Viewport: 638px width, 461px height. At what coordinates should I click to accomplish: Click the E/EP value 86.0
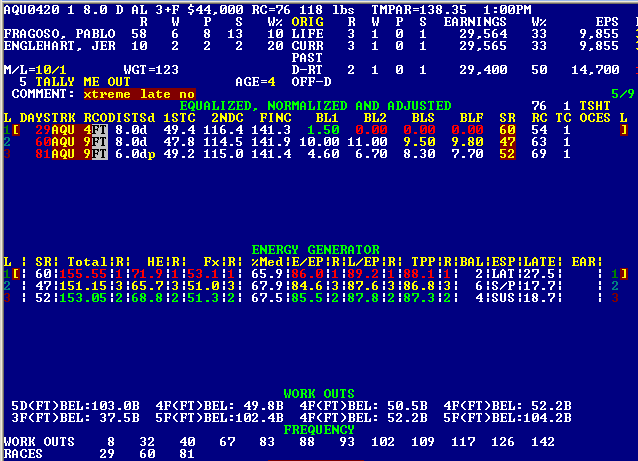pyautogui.click(x=307, y=273)
